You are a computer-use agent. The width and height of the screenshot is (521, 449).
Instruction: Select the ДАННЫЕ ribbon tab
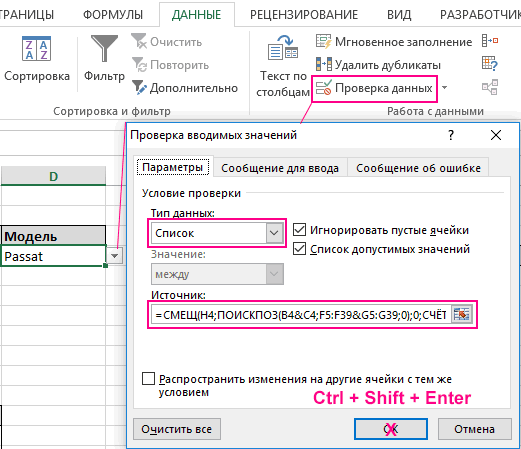(196, 15)
